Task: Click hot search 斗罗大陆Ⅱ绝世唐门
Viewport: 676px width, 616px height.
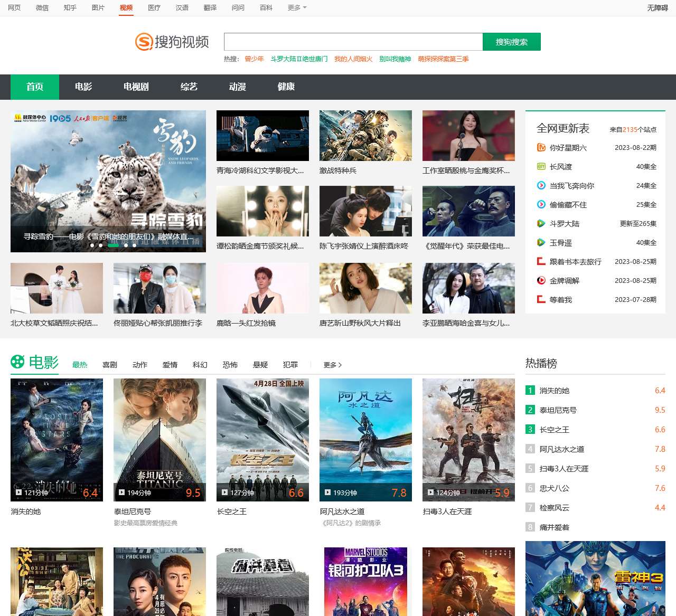Action: [x=299, y=59]
